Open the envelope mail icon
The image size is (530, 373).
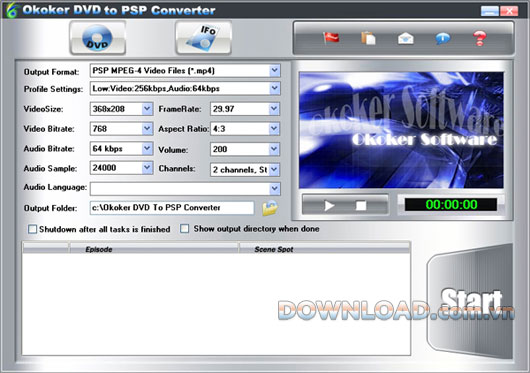pos(406,38)
